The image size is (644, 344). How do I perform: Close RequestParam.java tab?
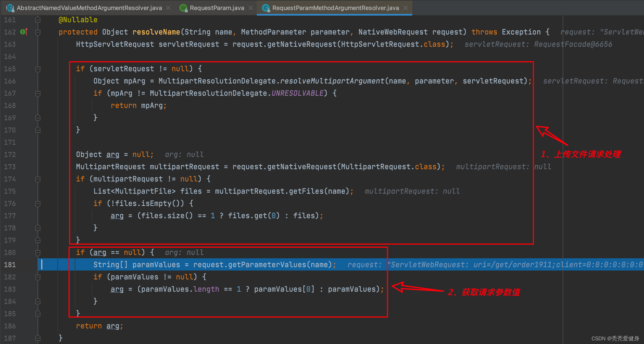coord(251,8)
